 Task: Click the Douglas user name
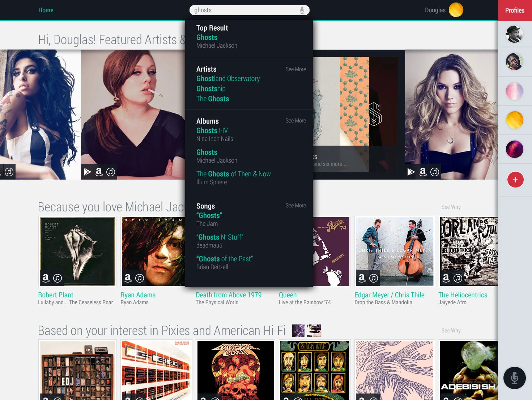pos(435,10)
